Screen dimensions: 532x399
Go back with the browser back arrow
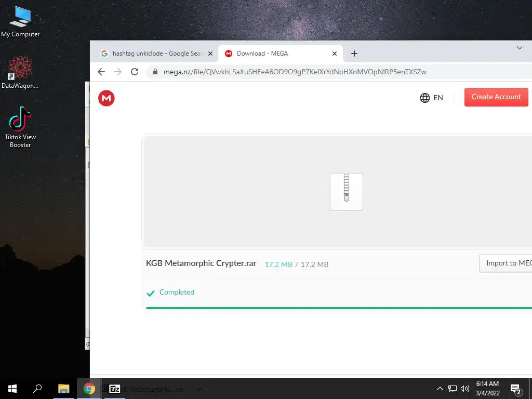tap(101, 72)
